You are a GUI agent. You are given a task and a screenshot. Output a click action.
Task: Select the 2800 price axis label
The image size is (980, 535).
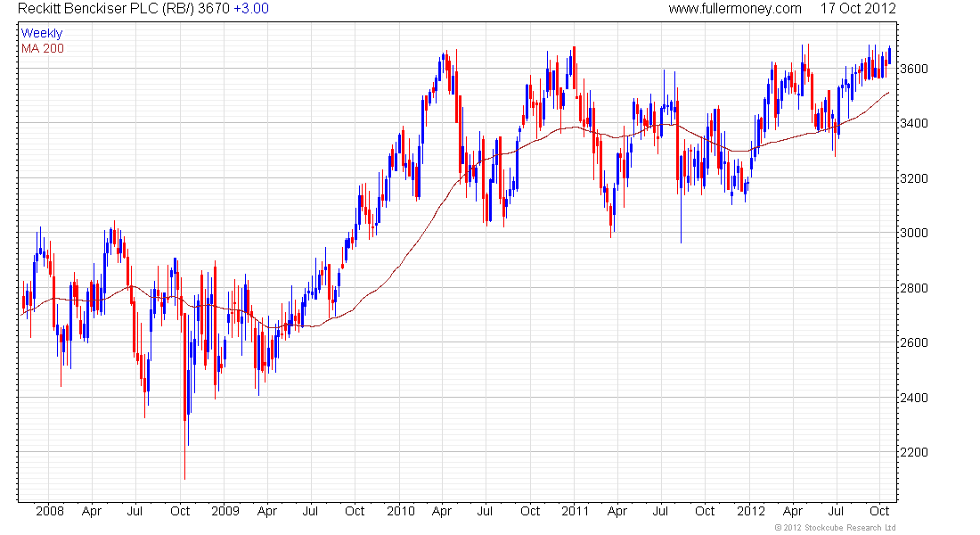click(914, 289)
